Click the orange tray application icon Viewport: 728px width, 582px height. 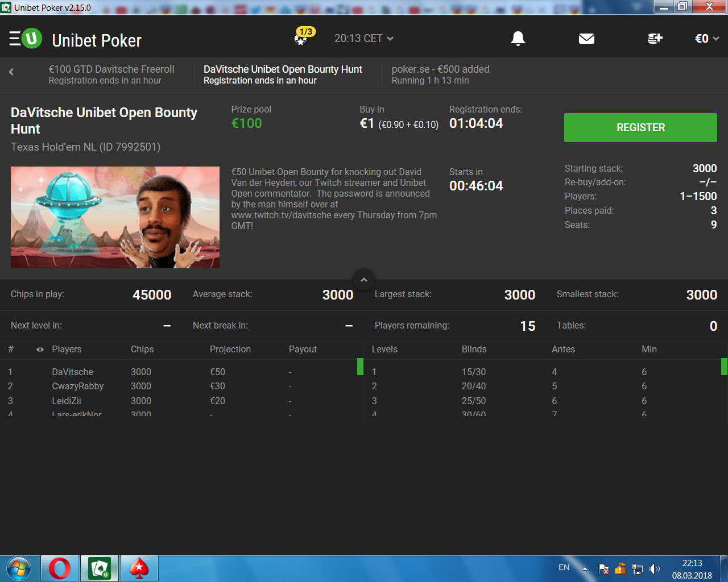tap(621, 568)
